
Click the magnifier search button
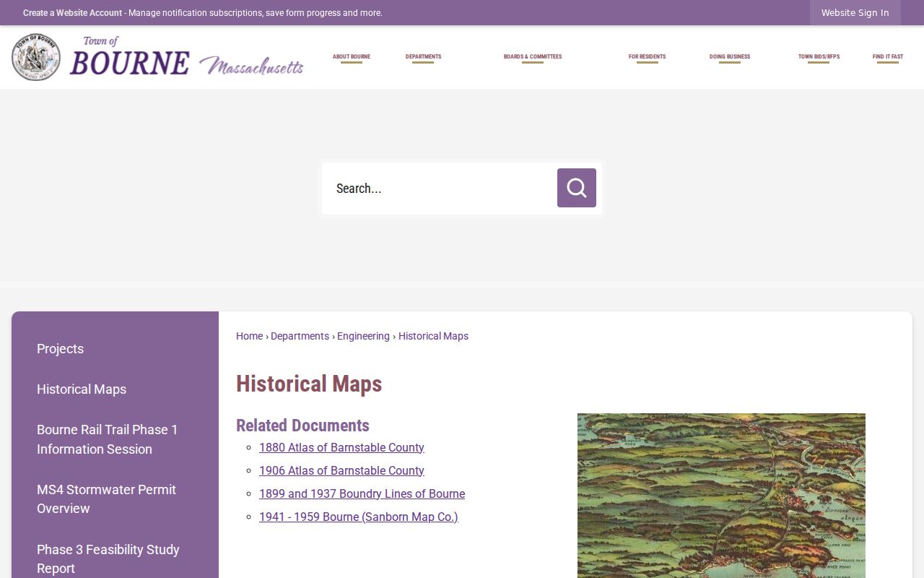pos(577,188)
